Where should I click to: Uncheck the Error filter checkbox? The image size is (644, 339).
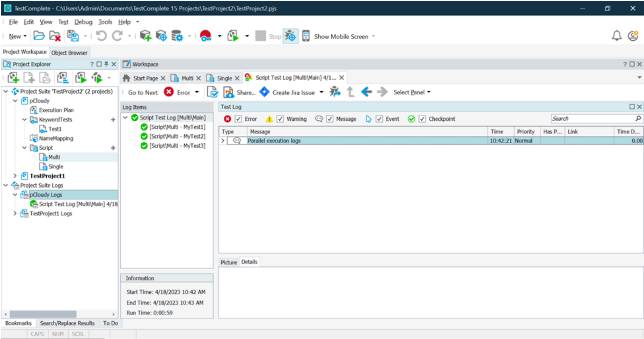pyautogui.click(x=238, y=119)
